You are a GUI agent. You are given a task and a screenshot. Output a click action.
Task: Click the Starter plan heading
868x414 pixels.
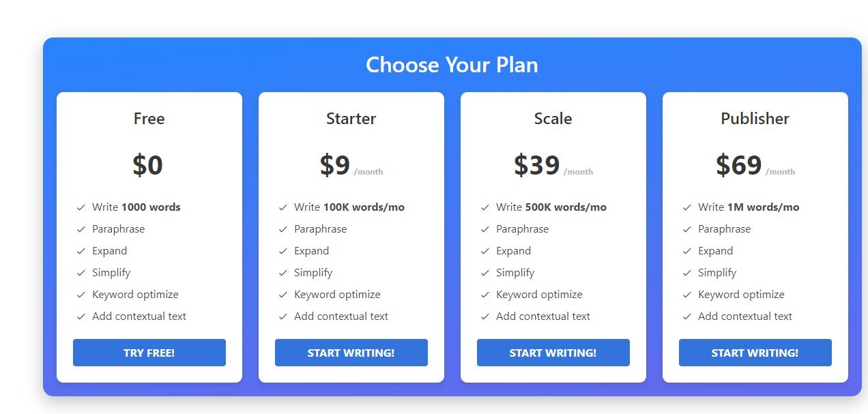351,119
